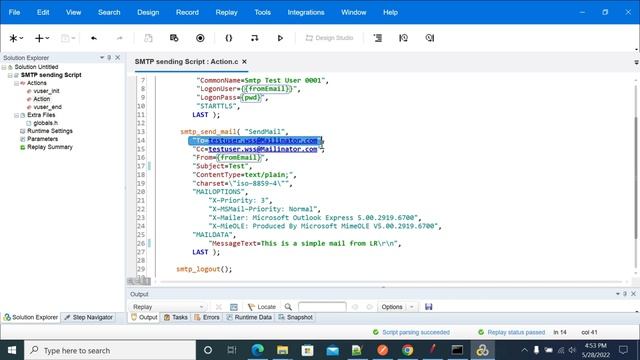Click the taskbar search box
This screenshot has height=360, width=640.
(110, 350)
